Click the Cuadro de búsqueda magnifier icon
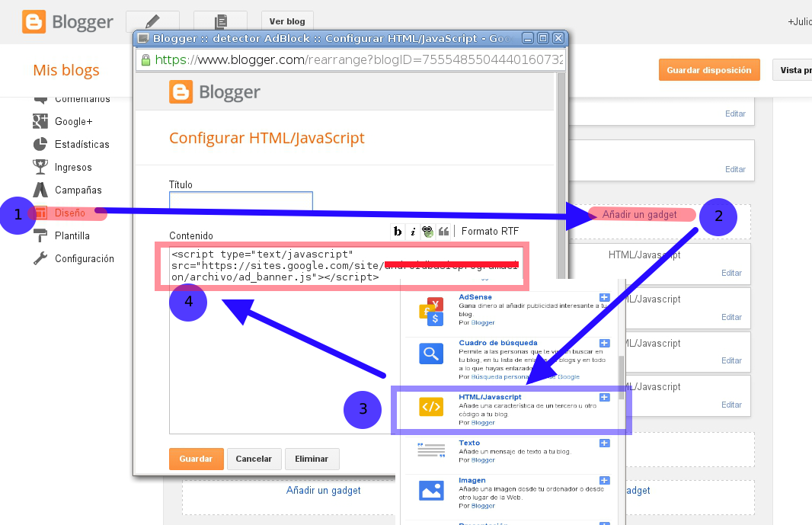The width and height of the screenshot is (812, 525). tap(431, 354)
